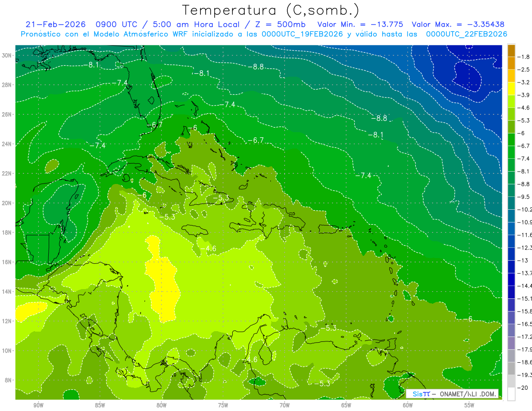Click the -13 colorbar label

pyautogui.click(x=522, y=260)
